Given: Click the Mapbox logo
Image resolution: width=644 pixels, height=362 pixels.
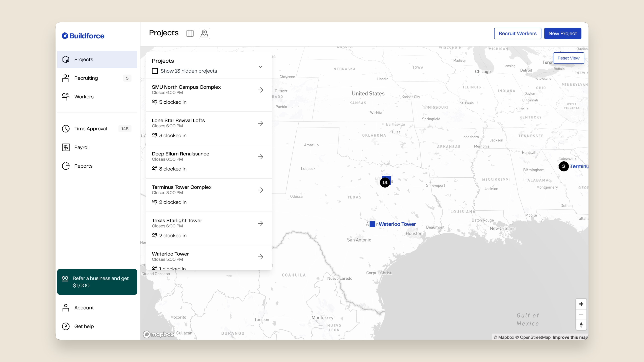Looking at the screenshot, I should (x=159, y=334).
